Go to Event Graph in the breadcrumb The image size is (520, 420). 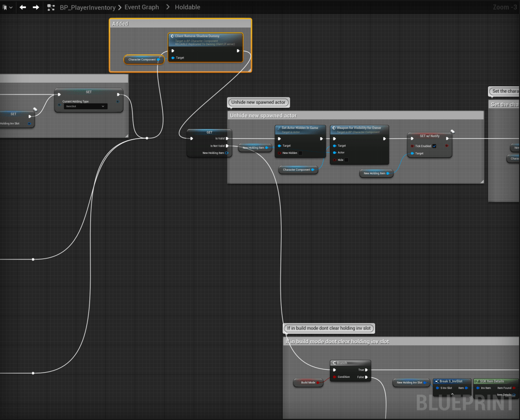pos(142,7)
